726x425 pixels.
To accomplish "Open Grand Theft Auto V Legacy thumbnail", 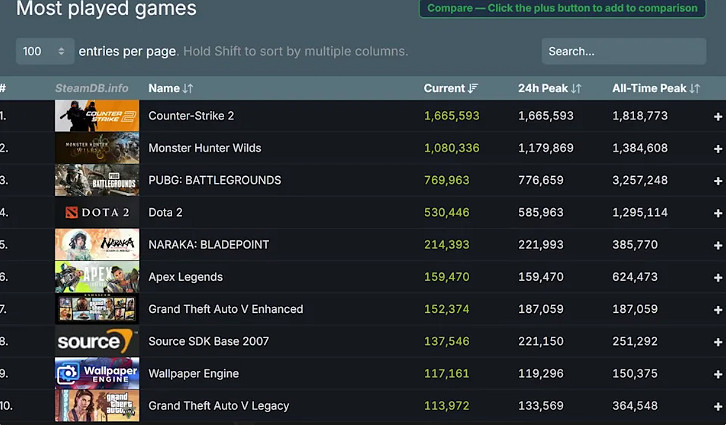I will [x=97, y=406].
